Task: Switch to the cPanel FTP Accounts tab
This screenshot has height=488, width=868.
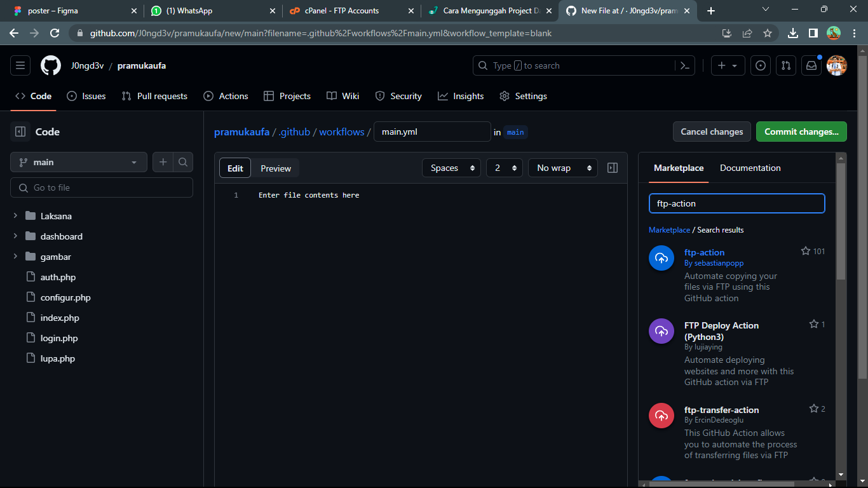Action: point(350,11)
